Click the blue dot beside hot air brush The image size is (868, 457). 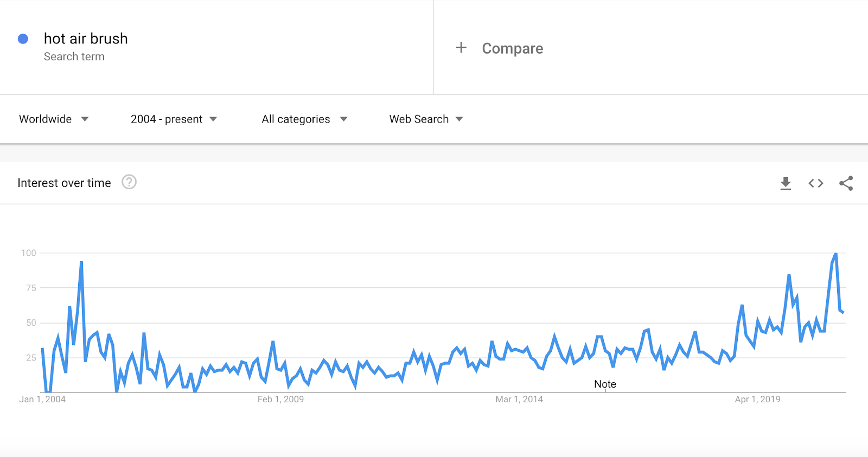pos(23,38)
